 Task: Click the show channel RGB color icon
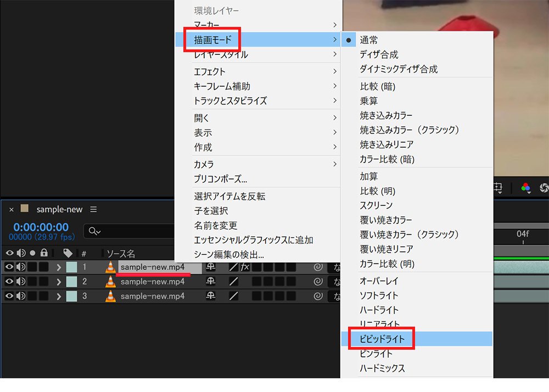click(525, 188)
